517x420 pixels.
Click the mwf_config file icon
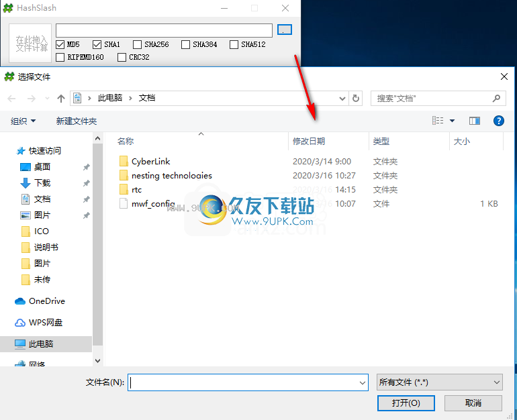tap(124, 203)
